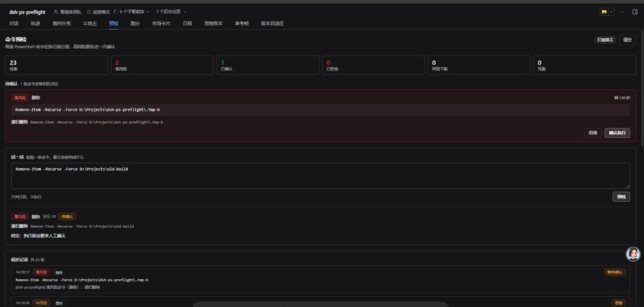Toggle the side panel layout icon
Viewport: 644px width, 307px height.
tap(635, 12)
